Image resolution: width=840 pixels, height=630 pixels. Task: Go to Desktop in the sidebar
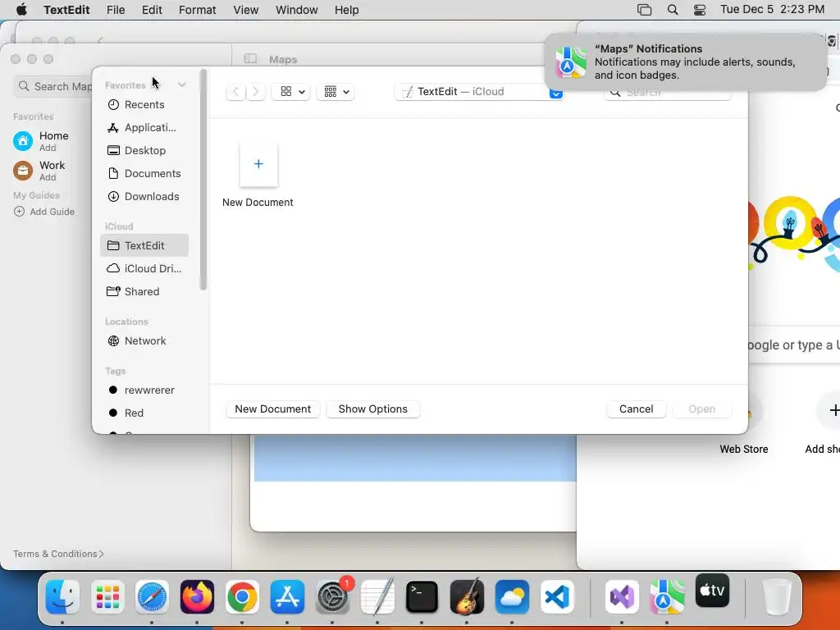(144, 151)
